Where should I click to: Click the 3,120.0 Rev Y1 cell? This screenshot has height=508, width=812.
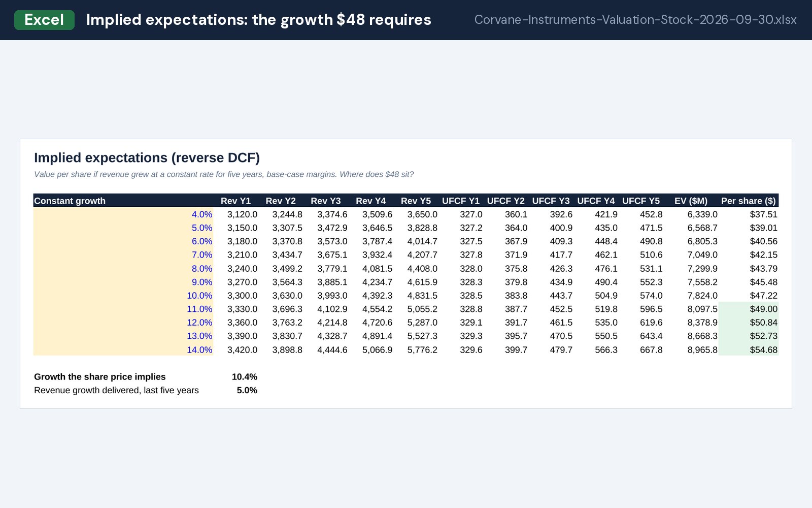pyautogui.click(x=242, y=214)
